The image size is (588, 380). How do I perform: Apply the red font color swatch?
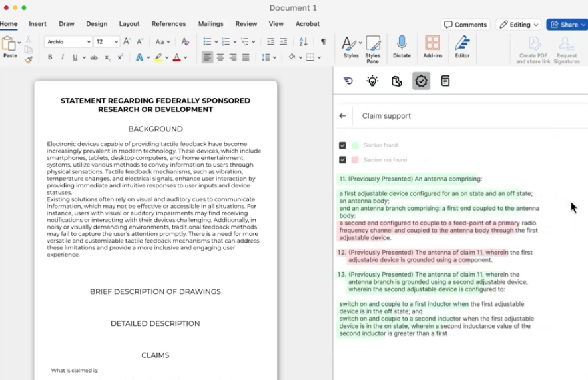tap(176, 57)
